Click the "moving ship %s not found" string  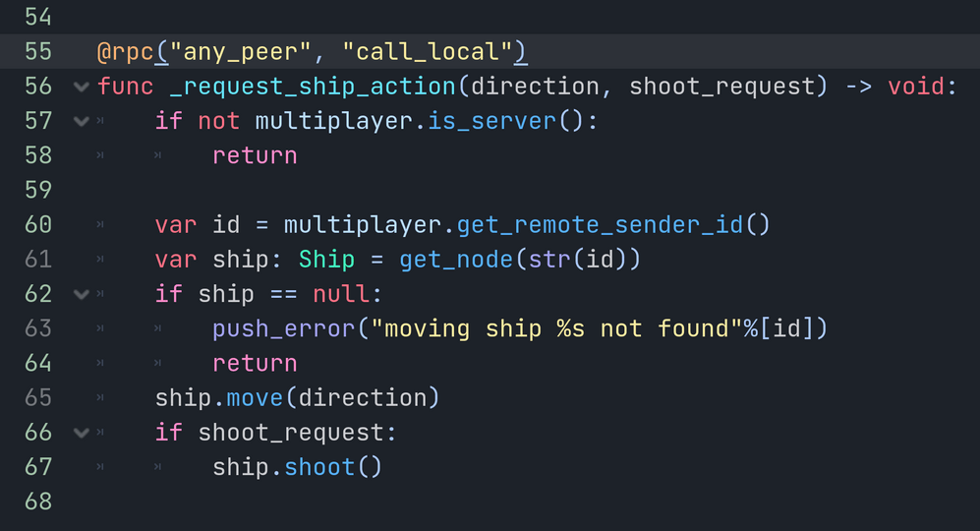click(x=557, y=328)
